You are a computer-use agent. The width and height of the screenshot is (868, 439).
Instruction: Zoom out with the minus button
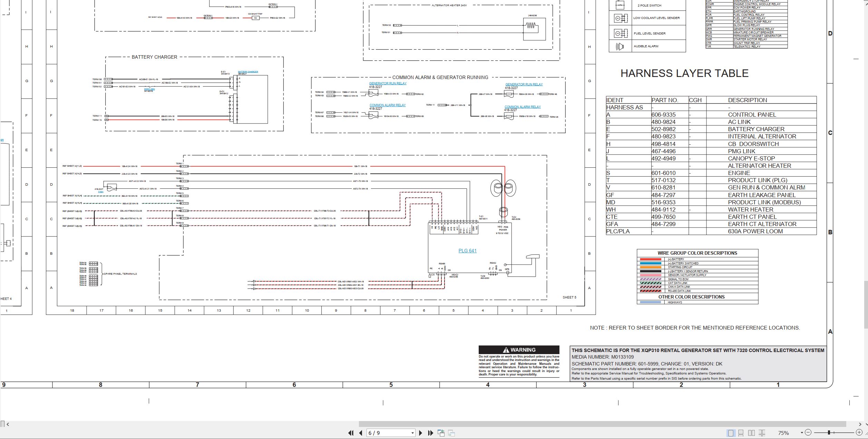coord(808,432)
